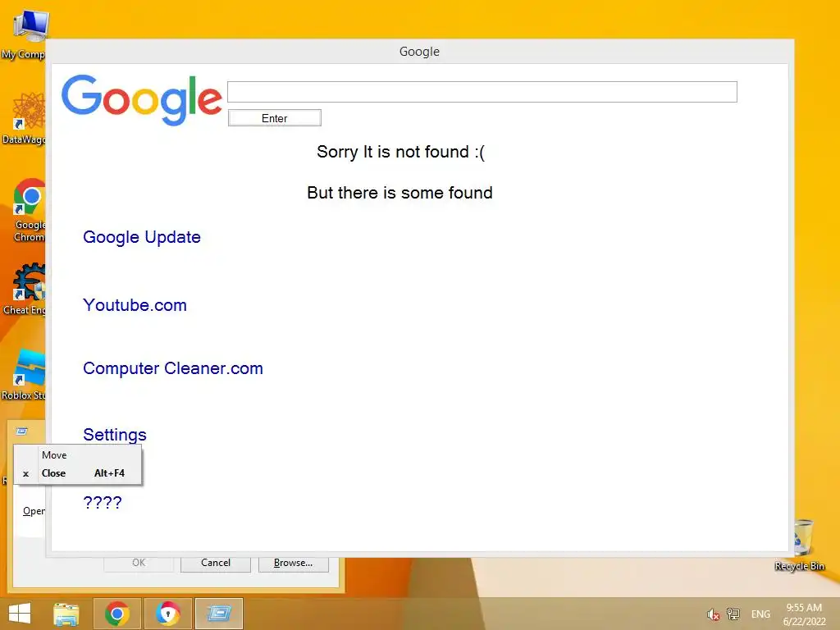This screenshot has height=630, width=840.
Task: Choose Move from the system menu
Action: pyautogui.click(x=78, y=454)
